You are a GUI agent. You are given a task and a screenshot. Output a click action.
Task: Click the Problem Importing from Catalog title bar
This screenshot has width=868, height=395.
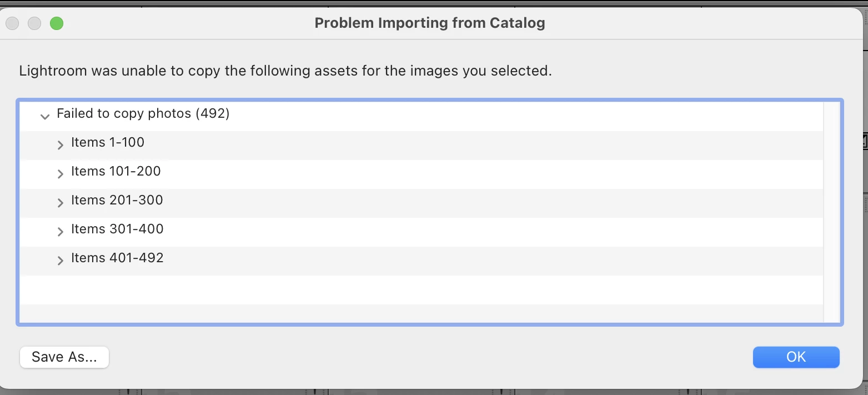point(430,23)
